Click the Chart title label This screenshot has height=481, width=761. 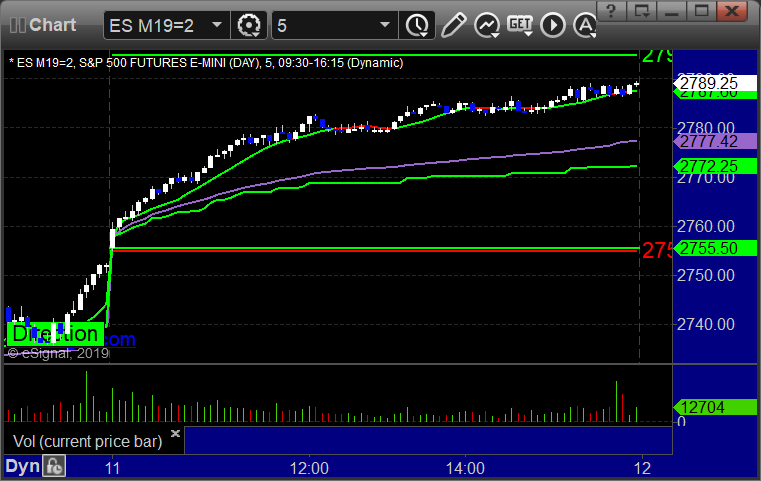tap(52, 25)
